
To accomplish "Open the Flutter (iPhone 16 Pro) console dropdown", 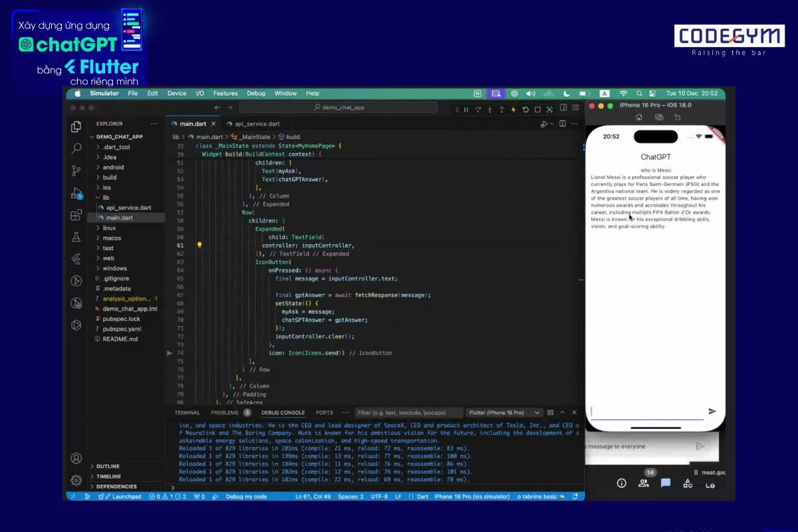I will point(503,413).
